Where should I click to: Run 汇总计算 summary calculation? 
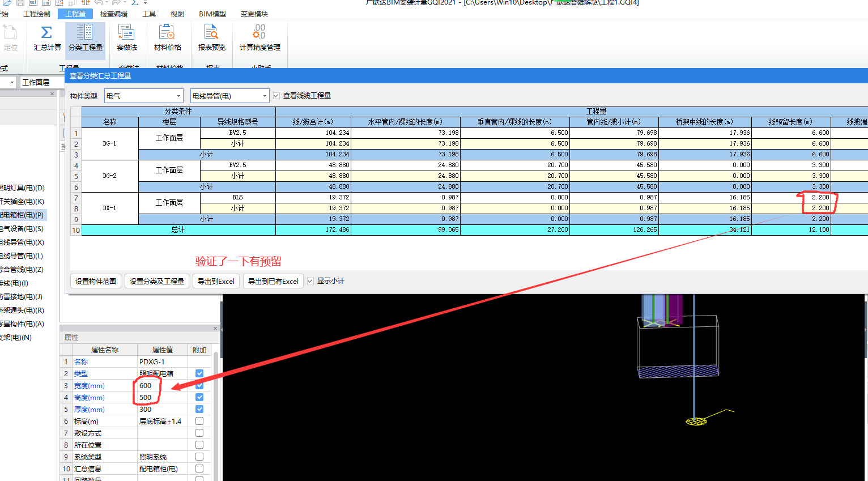pos(47,39)
